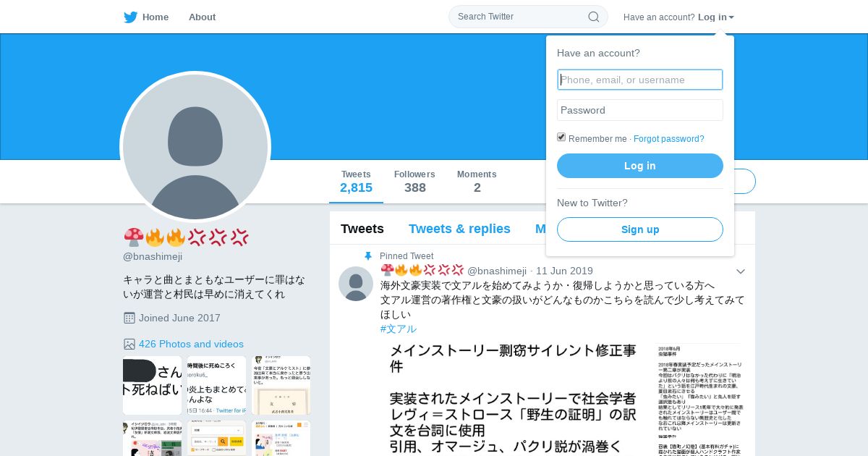
Task: Open the Followers 388 tab
Action: [x=414, y=182]
